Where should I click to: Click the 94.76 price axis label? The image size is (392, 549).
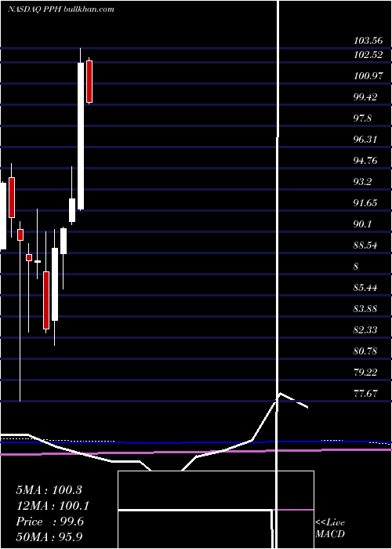click(x=365, y=160)
